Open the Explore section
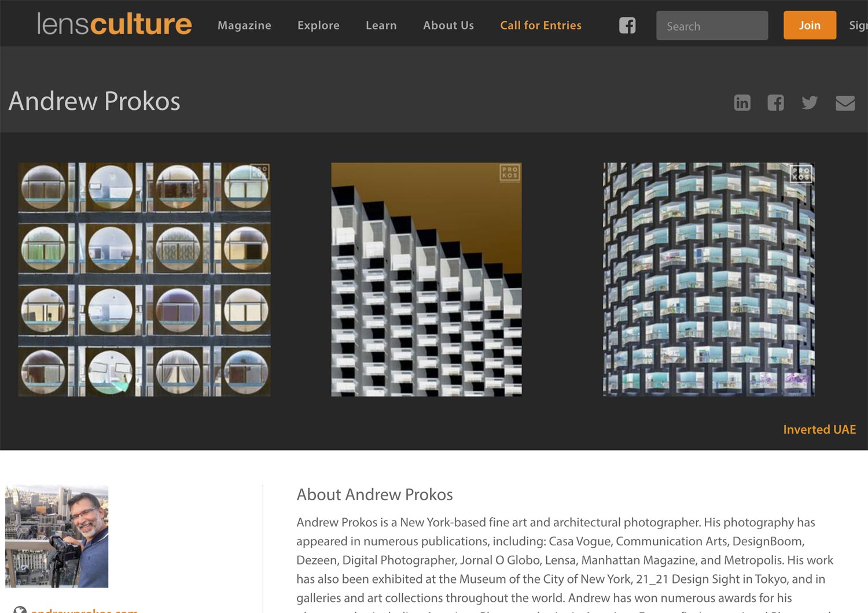This screenshot has height=613, width=868. [x=318, y=25]
